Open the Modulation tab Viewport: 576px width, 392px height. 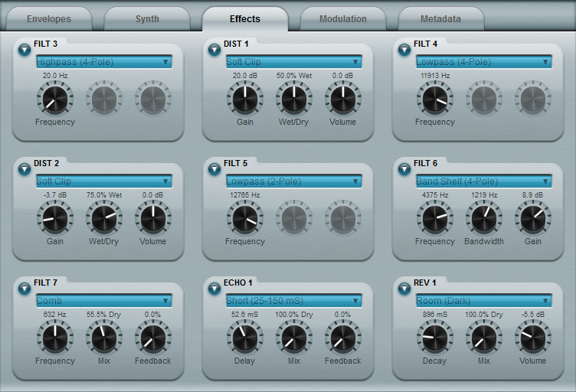pos(342,19)
